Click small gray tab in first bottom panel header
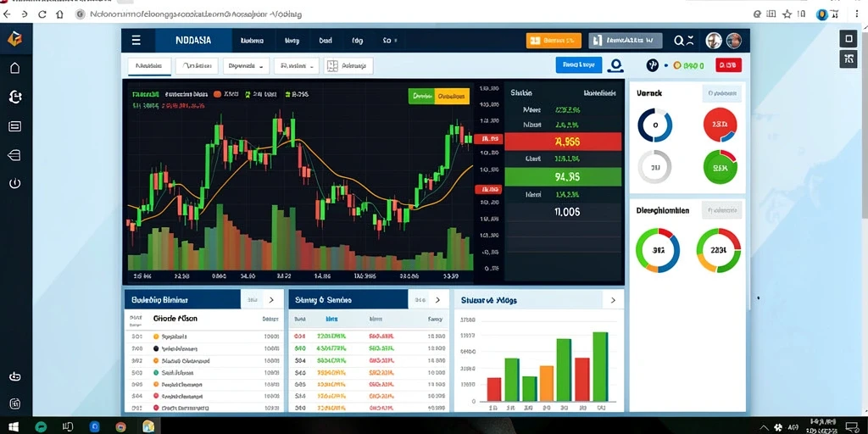868x434 pixels. tap(252, 300)
